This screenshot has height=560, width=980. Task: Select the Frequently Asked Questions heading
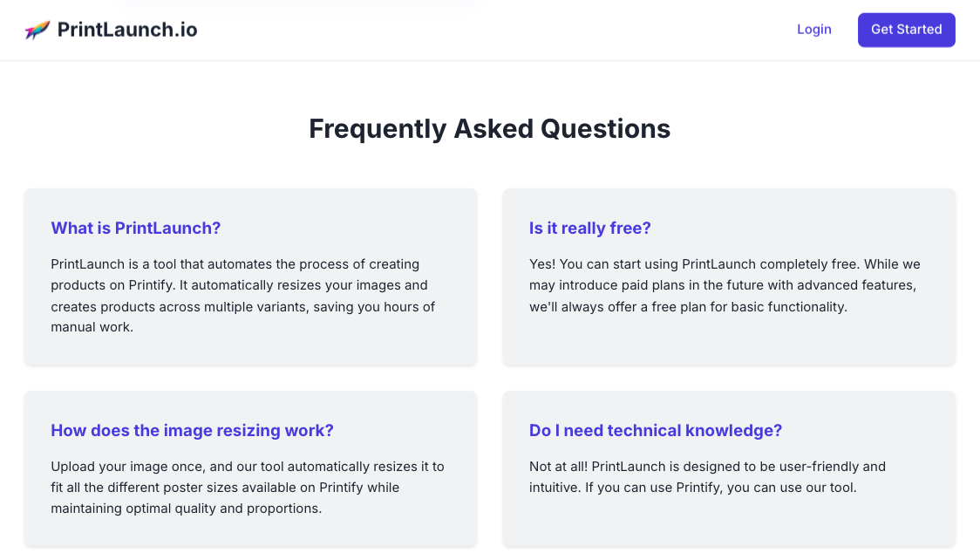point(489,129)
